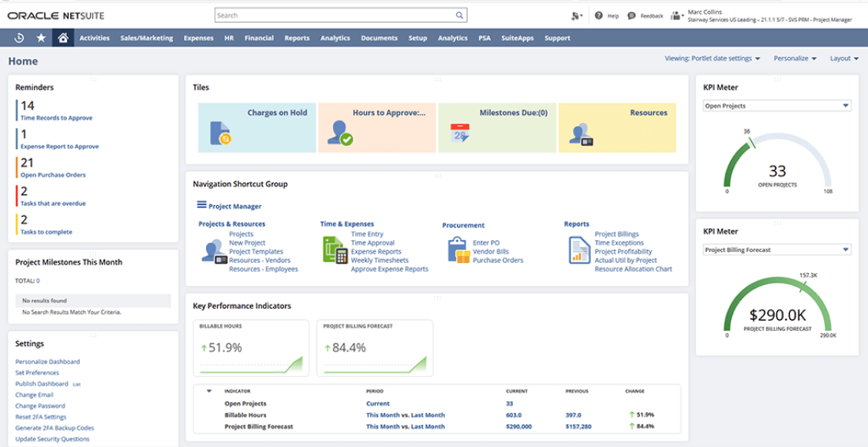Screen dimensions: 868x447
Task: Open the SuiteApps menu
Action: (x=517, y=38)
